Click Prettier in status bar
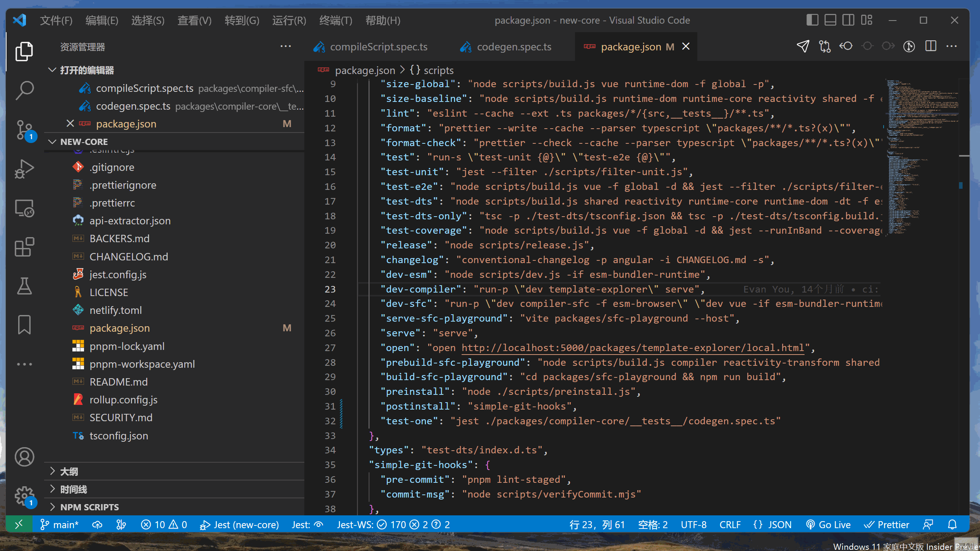The image size is (980, 551). 887,525
